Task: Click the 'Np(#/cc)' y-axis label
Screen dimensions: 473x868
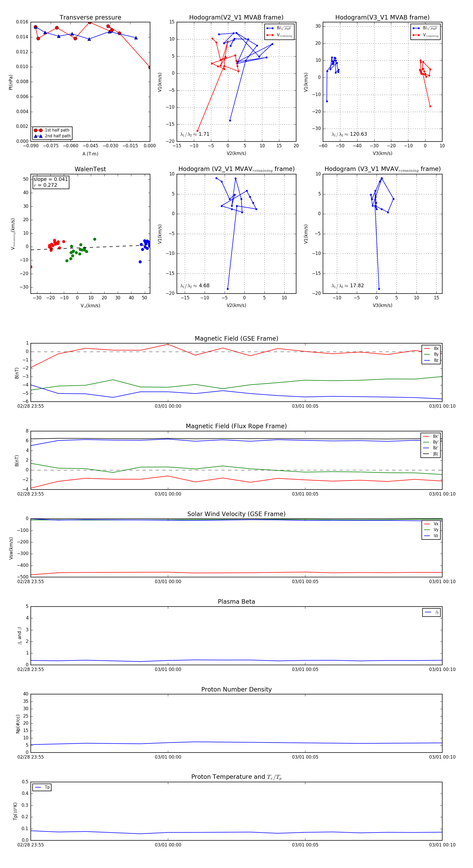Action: pyautogui.click(x=18, y=723)
